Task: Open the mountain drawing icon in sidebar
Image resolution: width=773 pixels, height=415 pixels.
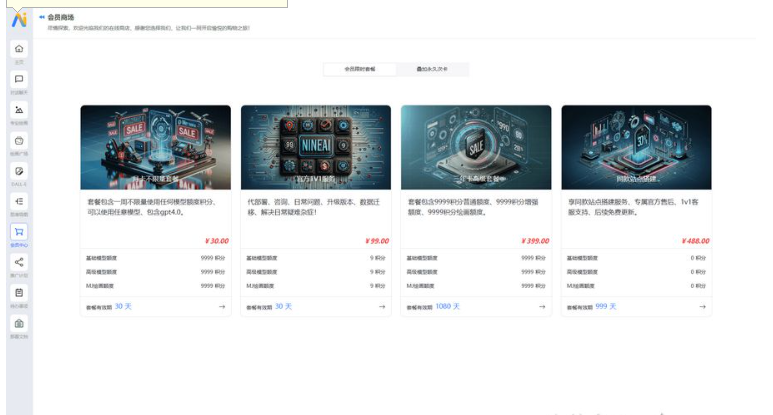Action: click(x=19, y=110)
